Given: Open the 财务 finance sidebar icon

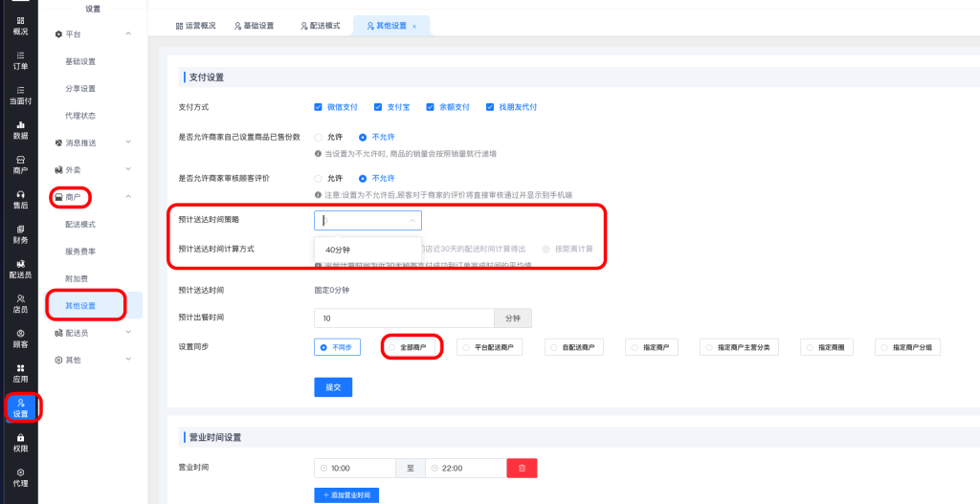Looking at the screenshot, I should point(20,233).
